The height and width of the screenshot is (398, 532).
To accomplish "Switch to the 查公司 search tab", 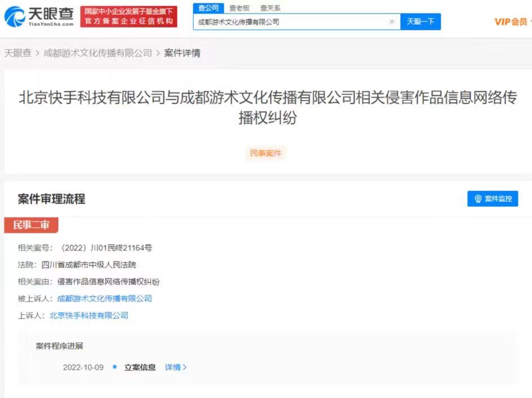I will pyautogui.click(x=208, y=8).
